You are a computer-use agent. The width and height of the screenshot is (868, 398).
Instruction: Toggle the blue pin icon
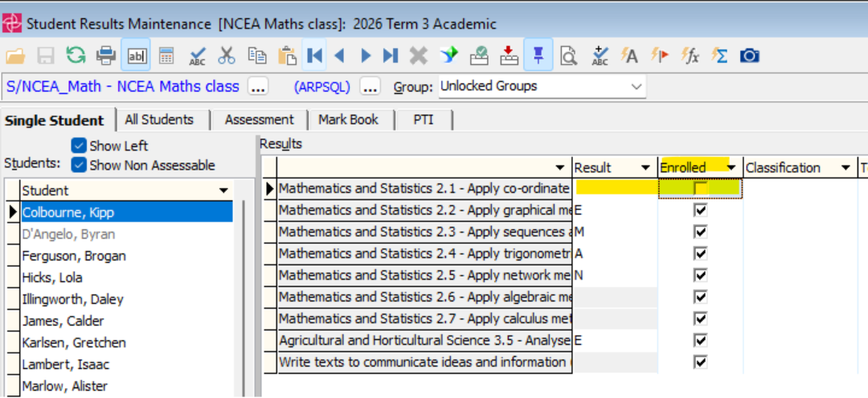pos(538,55)
